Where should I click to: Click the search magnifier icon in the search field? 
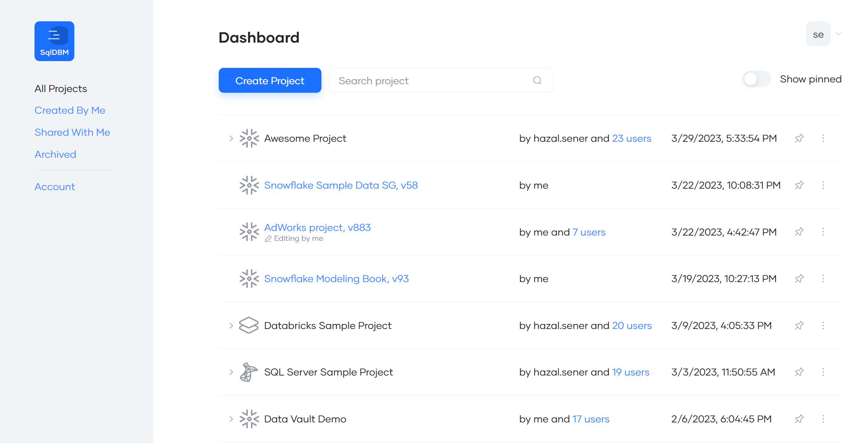pyautogui.click(x=537, y=80)
